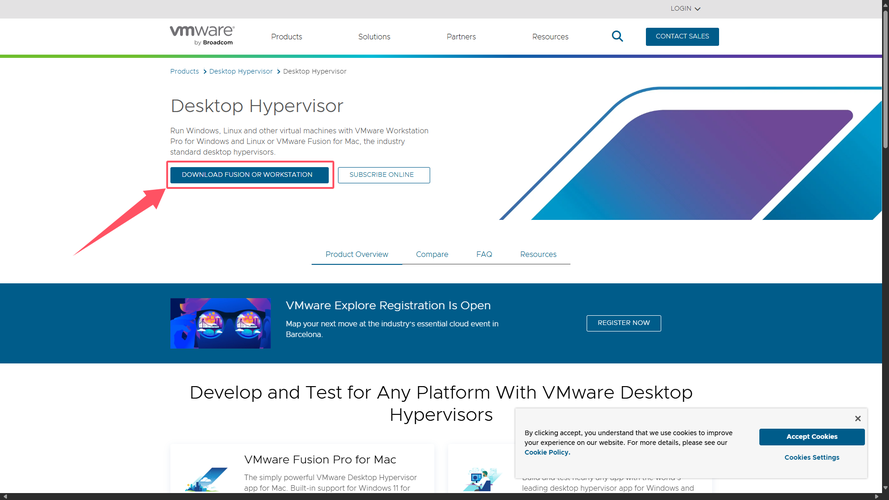The height and width of the screenshot is (500, 889).
Task: Open the search magnifier icon
Action: (617, 36)
